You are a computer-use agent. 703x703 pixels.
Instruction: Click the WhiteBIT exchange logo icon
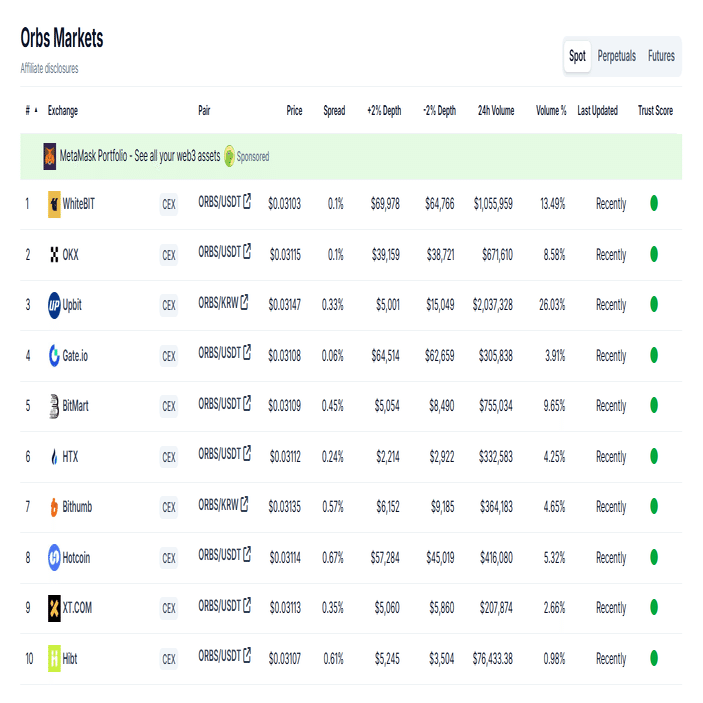54,204
